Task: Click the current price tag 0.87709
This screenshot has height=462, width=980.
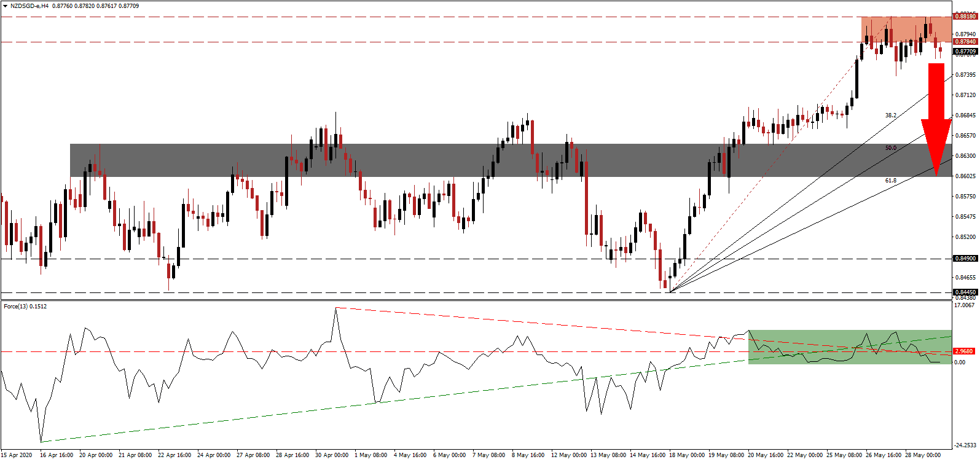Action: (965, 52)
